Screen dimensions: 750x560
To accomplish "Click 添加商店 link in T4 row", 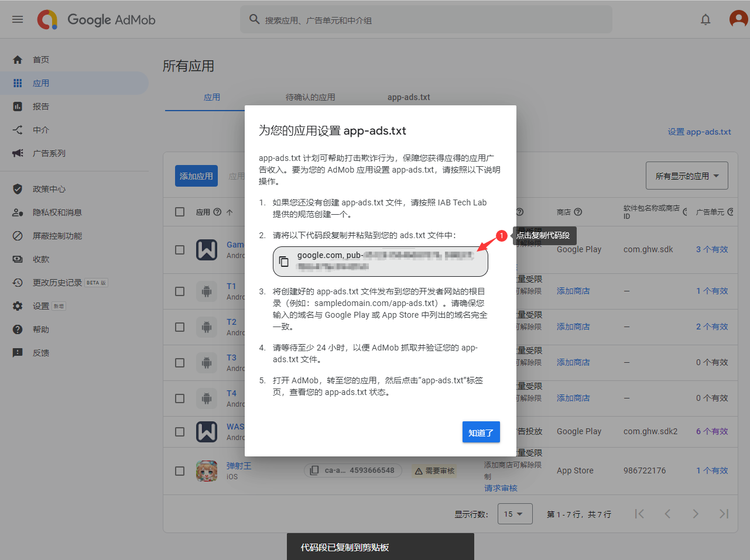I will click(x=573, y=398).
